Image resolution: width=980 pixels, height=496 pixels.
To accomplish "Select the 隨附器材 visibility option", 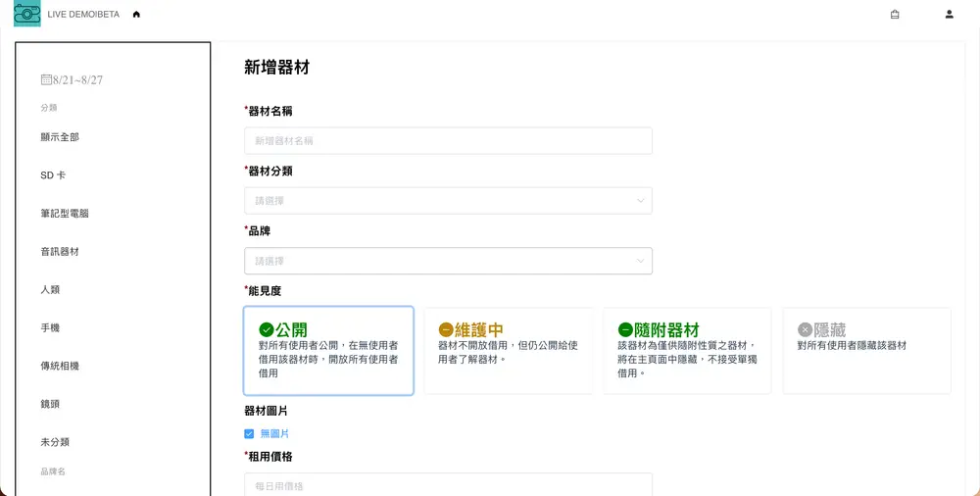I will [x=688, y=351].
